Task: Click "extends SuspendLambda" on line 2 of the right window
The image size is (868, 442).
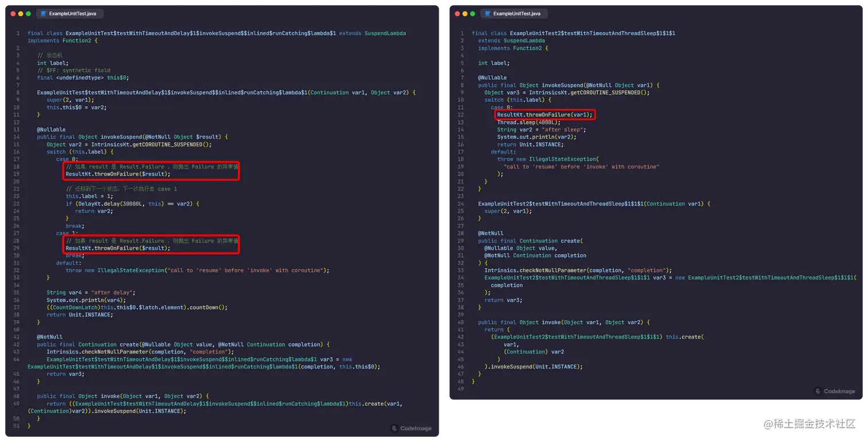Action: coord(511,41)
